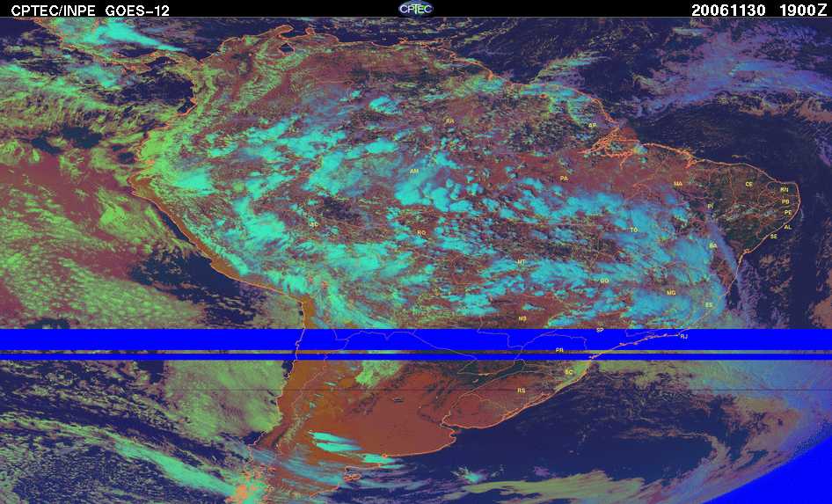The height and width of the screenshot is (504, 832).
Task: Select the 'BA' state label
Action: point(713,246)
